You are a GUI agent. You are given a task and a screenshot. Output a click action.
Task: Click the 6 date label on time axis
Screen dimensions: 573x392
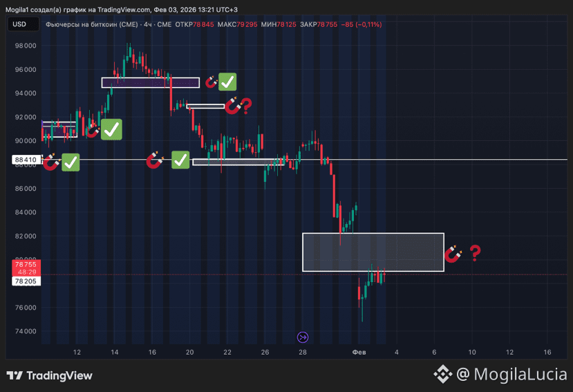(434, 352)
